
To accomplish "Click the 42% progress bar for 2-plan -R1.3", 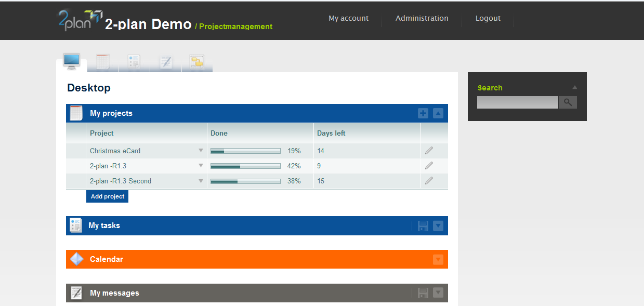I will pyautogui.click(x=245, y=165).
